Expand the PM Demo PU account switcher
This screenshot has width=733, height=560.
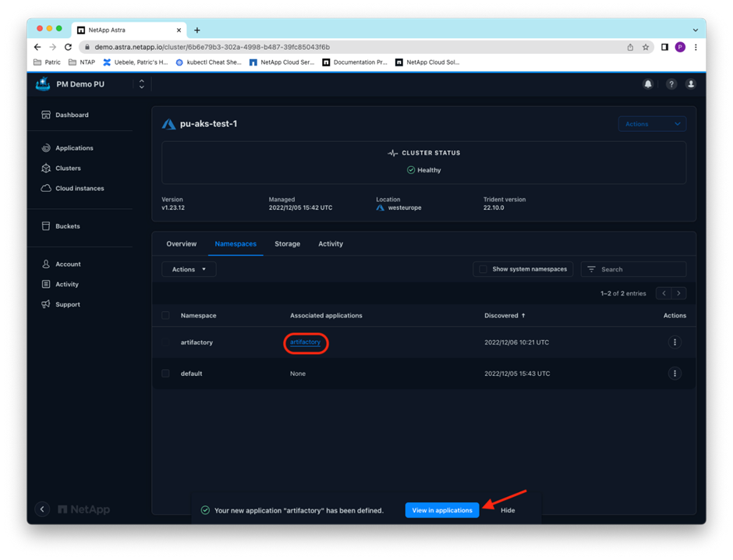(x=142, y=84)
